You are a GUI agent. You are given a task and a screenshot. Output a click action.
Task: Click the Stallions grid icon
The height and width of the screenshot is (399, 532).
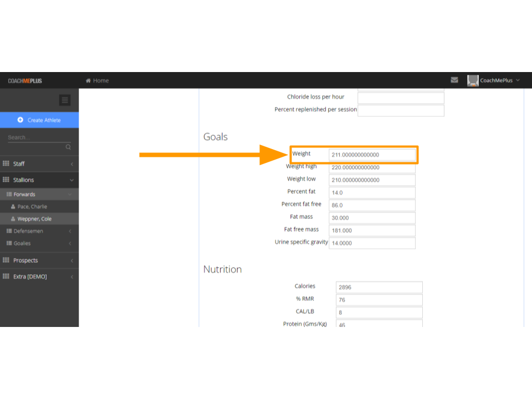pyautogui.click(x=6, y=180)
